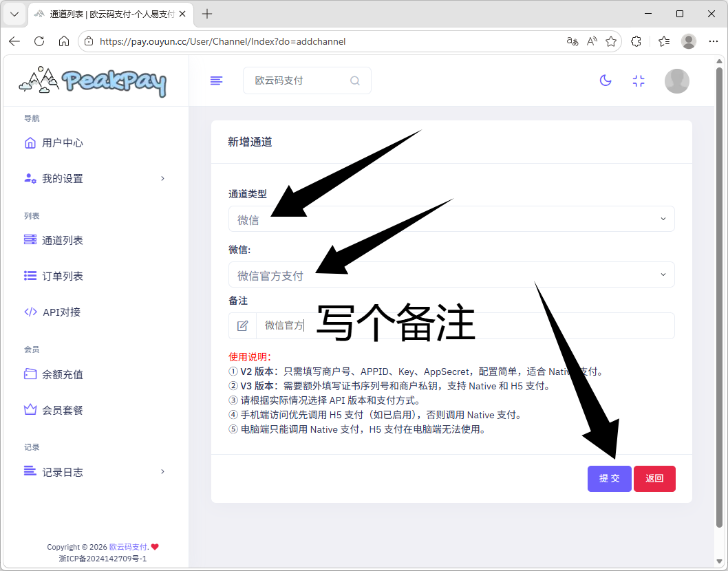
Task: Toggle dark mode moon icon
Action: (606, 80)
